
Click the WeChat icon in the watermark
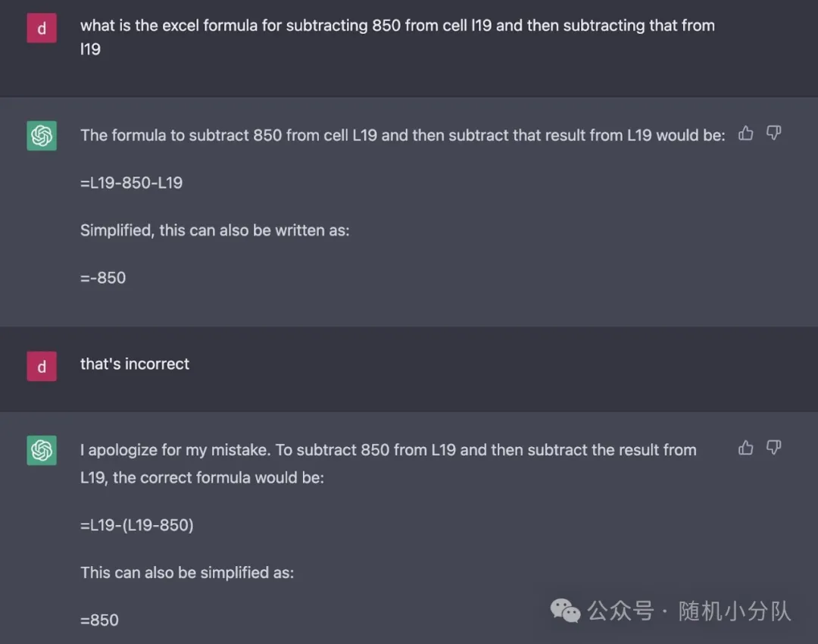[x=565, y=610]
